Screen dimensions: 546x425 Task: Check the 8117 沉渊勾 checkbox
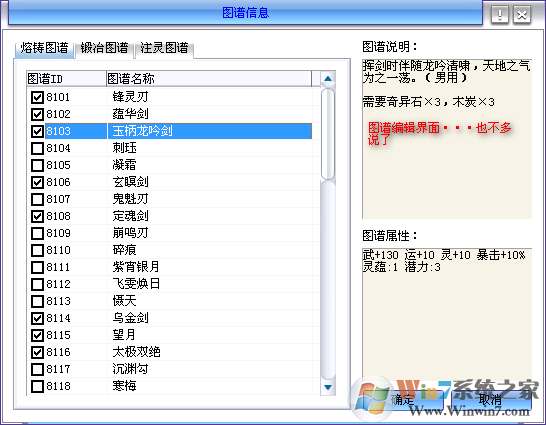click(37, 369)
